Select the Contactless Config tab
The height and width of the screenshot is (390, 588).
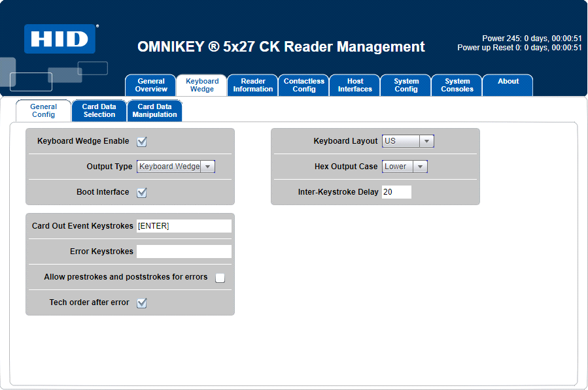pyautogui.click(x=303, y=85)
